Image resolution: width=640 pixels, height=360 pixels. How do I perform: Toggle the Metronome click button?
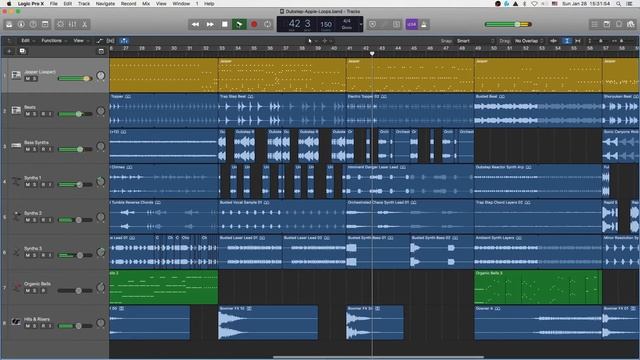point(424,24)
